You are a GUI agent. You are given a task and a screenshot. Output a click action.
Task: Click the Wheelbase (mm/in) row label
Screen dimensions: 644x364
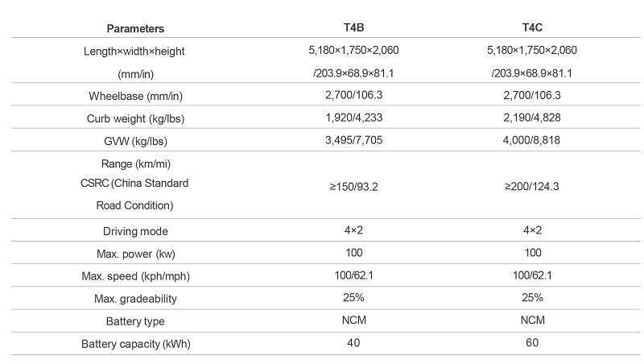pos(134,96)
